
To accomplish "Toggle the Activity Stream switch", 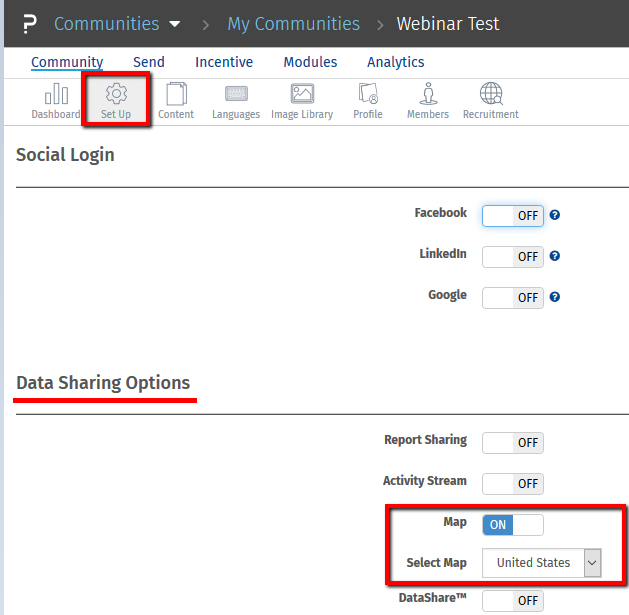I will [x=513, y=484].
